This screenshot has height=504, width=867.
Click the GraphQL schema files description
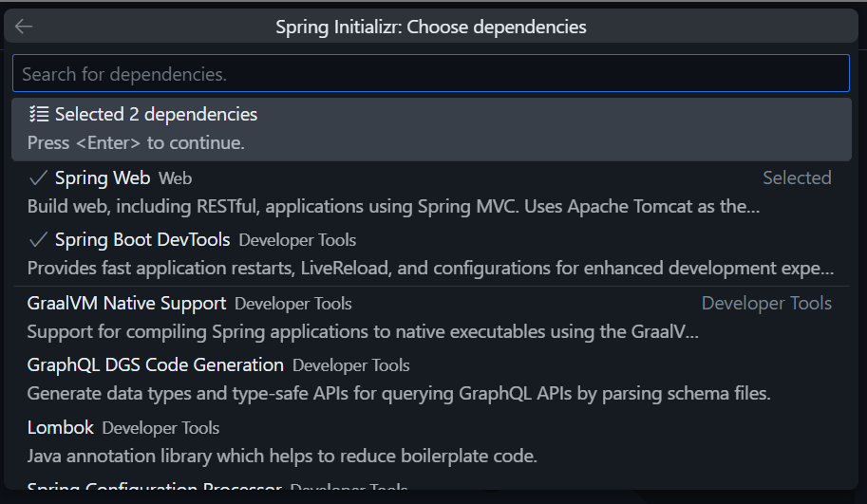(399, 394)
